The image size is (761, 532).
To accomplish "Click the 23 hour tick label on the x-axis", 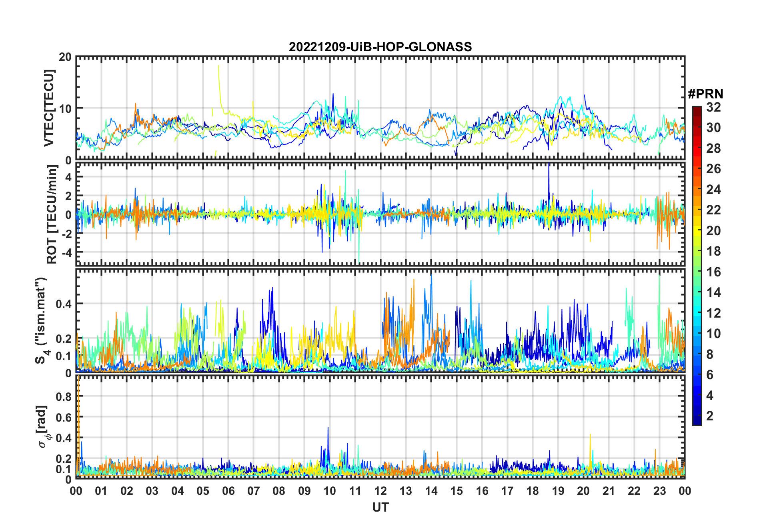I will point(659,491).
